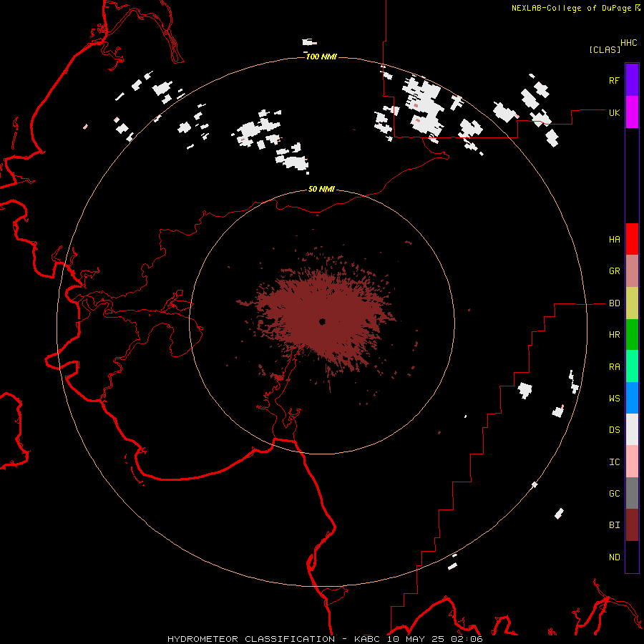Viewport: 644px width, 644px height.
Task: Click the magenta UK legend color swatch
Action: [x=632, y=112]
